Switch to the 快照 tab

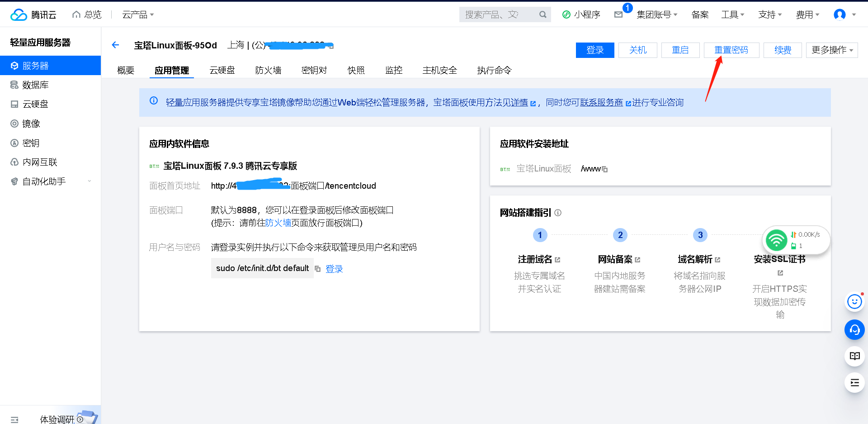(356, 70)
